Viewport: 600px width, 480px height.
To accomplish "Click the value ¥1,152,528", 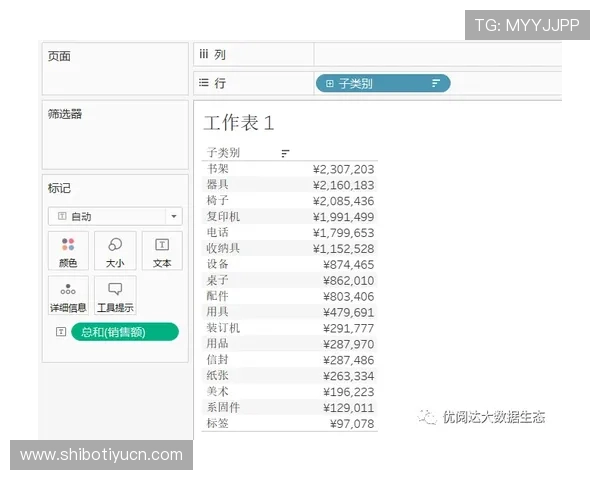I will pos(343,249).
